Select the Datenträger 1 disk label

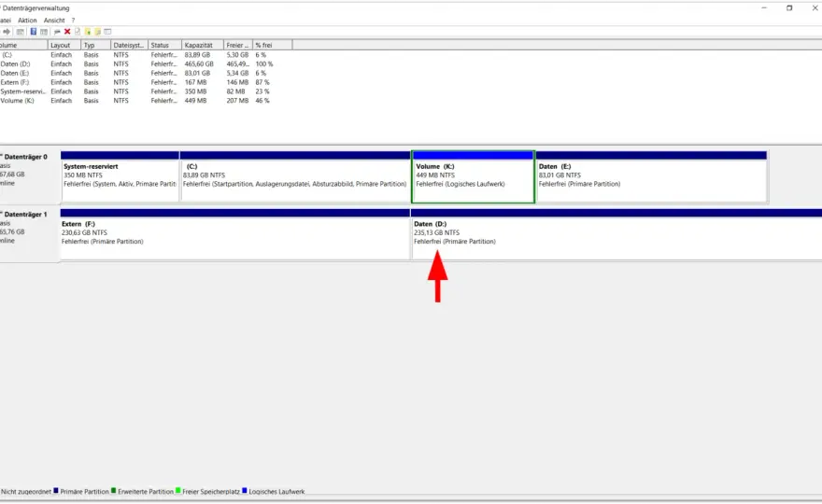(26, 215)
